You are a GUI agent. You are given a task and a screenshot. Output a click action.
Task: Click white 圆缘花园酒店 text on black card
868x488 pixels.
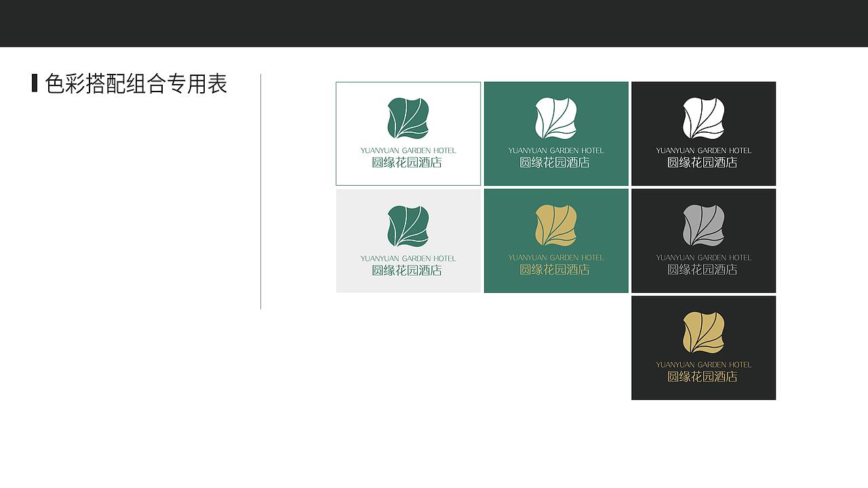[703, 163]
